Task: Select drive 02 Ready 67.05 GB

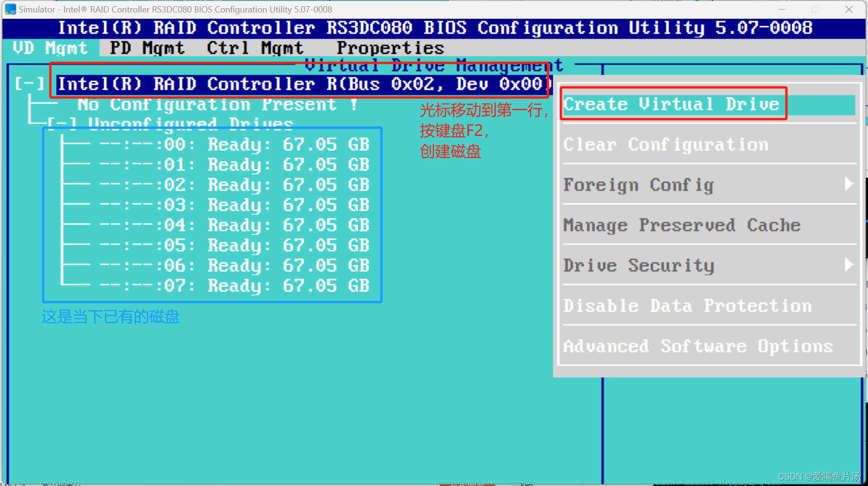Action: click(x=234, y=185)
